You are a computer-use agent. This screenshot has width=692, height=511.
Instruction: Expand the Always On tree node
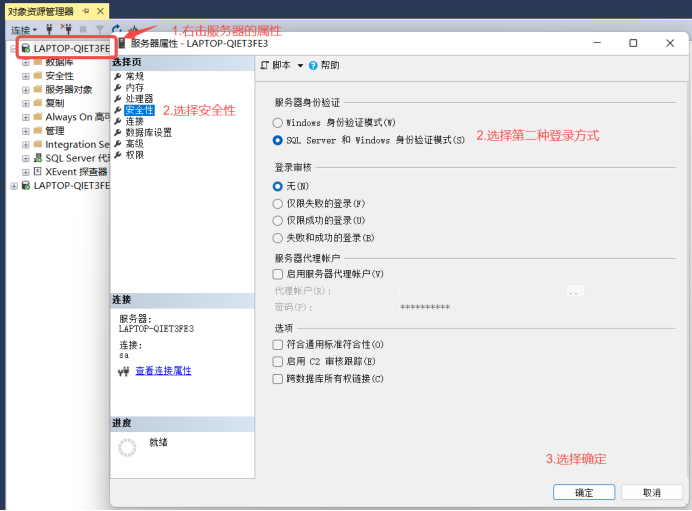point(26,117)
